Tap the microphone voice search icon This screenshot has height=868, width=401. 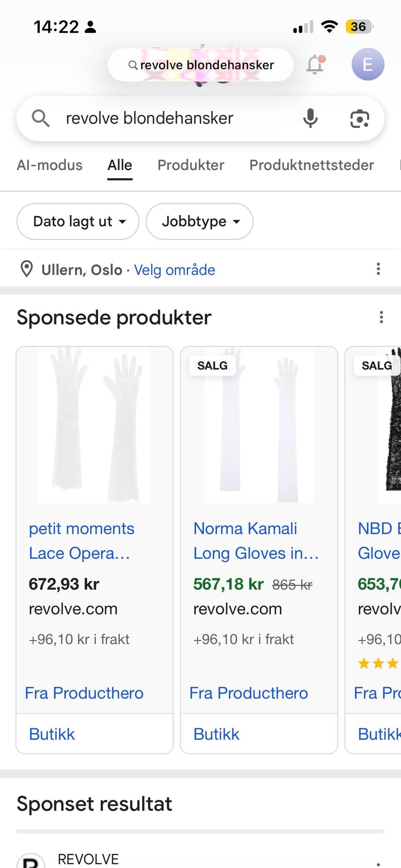[310, 118]
